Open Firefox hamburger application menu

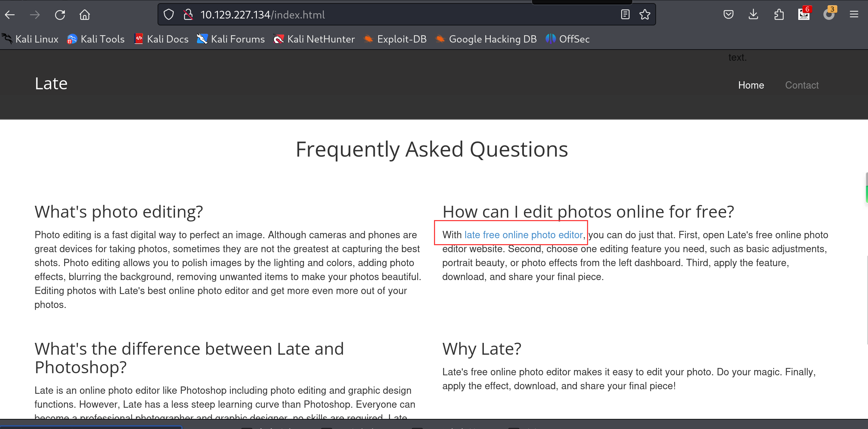[x=854, y=15]
